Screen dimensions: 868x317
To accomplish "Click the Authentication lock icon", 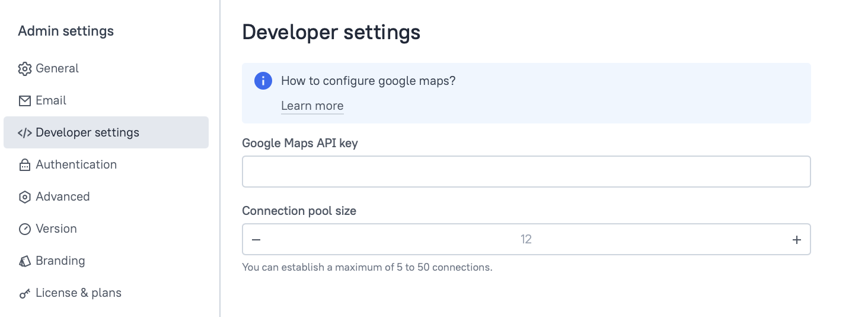I will 24,165.
